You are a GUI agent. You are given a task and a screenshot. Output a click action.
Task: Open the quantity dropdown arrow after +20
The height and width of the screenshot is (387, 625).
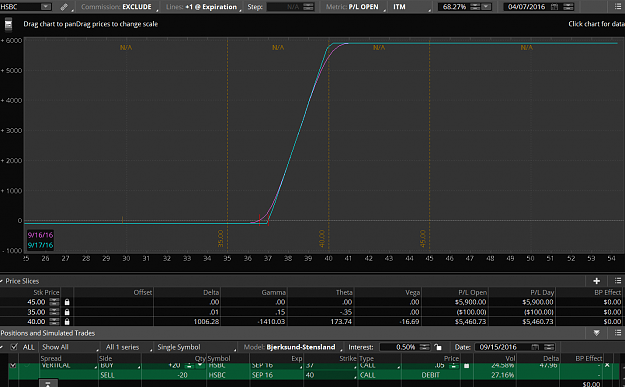200,365
